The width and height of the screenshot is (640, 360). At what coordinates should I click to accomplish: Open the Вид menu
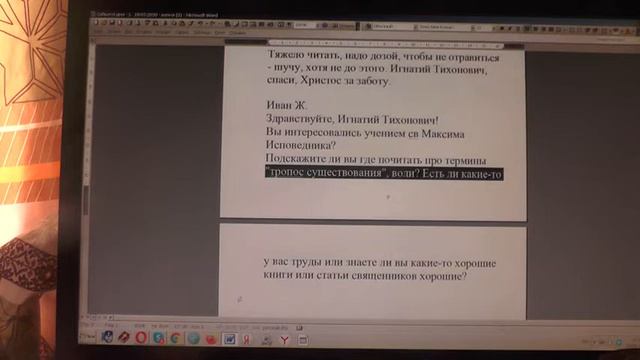coord(128,31)
